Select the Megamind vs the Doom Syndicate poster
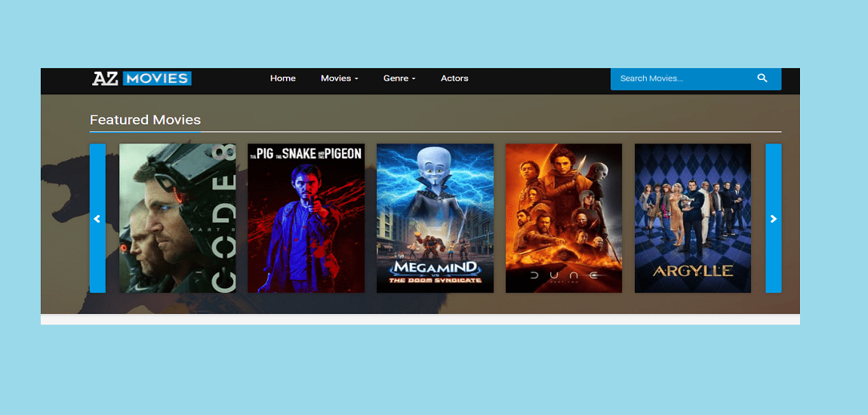Viewport: 868px width, 415px height. pos(435,219)
